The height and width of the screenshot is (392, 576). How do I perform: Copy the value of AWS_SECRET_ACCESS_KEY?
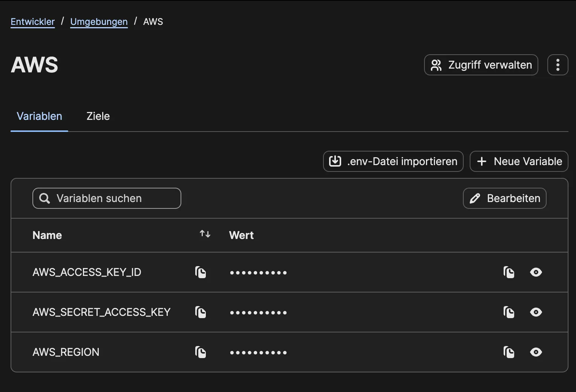pyautogui.click(x=509, y=312)
